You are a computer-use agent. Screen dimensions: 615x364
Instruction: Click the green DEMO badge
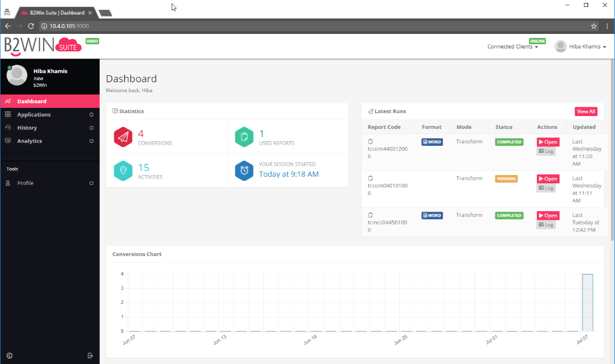pos(92,41)
